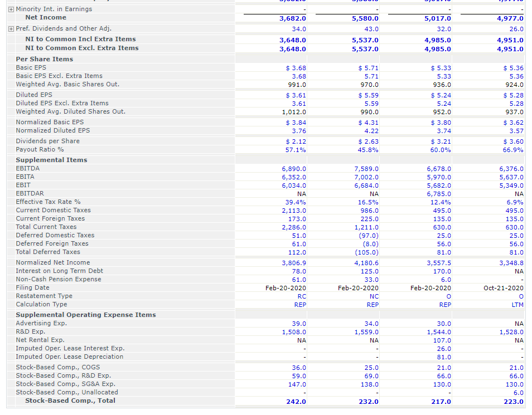Click the Feb-20-2020 filing date link
This screenshot has height=415, width=532.
pos(287,287)
